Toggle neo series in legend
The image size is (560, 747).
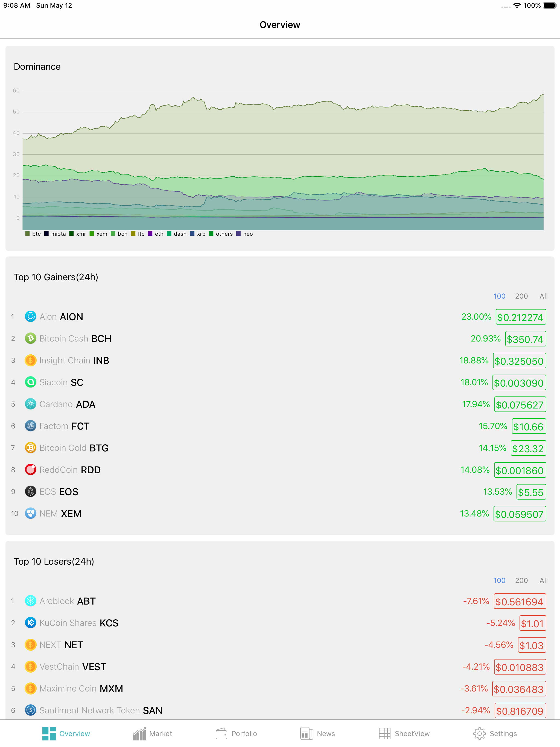[244, 234]
